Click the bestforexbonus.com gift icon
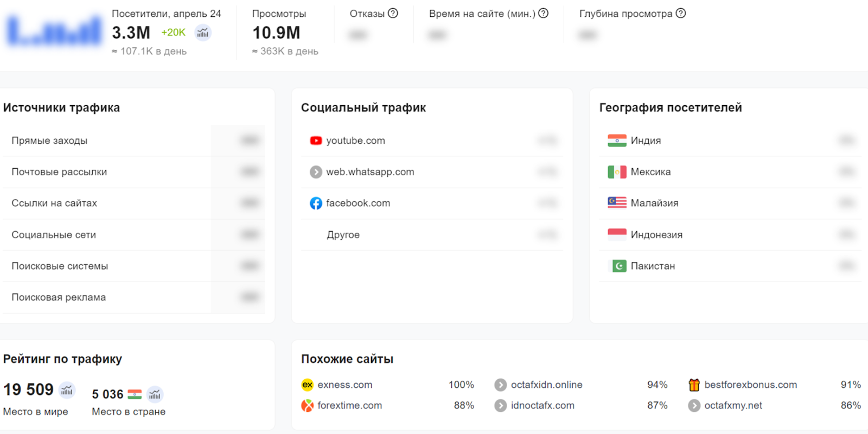 (694, 385)
